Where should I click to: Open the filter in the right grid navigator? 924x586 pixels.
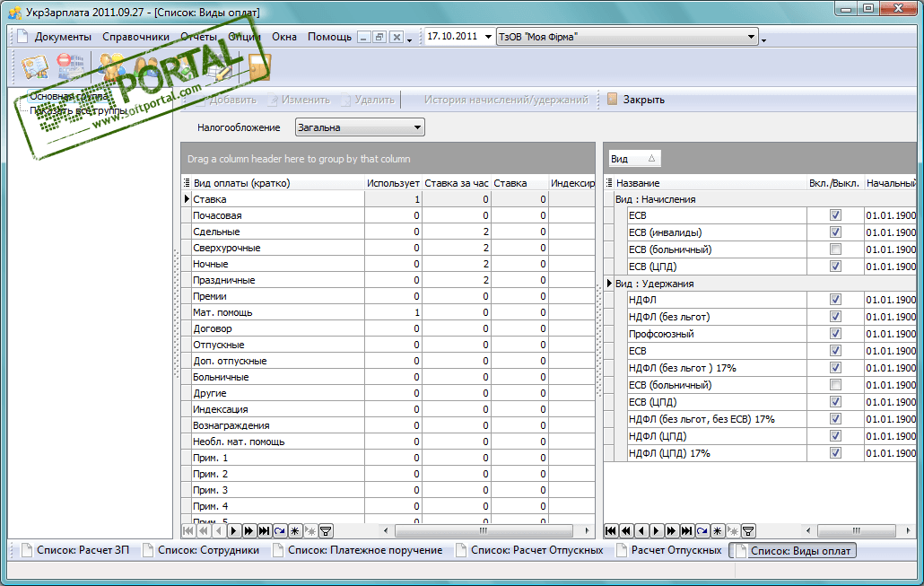click(x=748, y=530)
